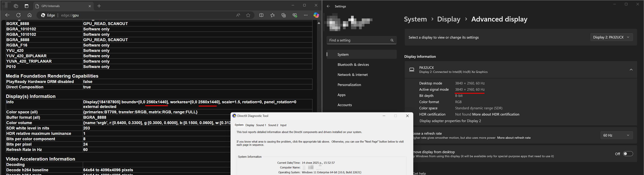Click the Edge page scrollbar up arrow
Screen dimensions: 644x175
coord(319,23)
